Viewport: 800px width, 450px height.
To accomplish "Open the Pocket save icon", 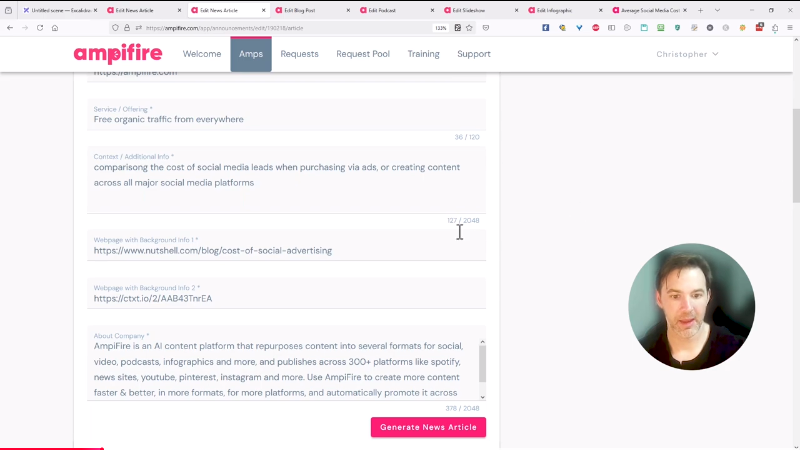I will pos(486,28).
